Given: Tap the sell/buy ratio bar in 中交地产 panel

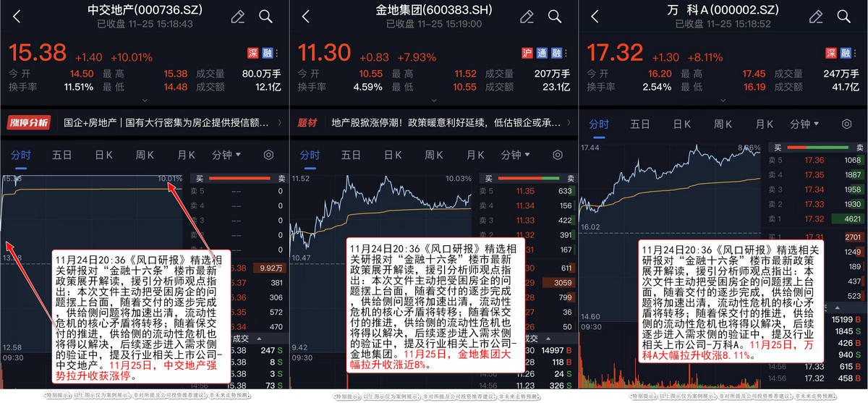Looking at the screenshot, I should click(239, 178).
